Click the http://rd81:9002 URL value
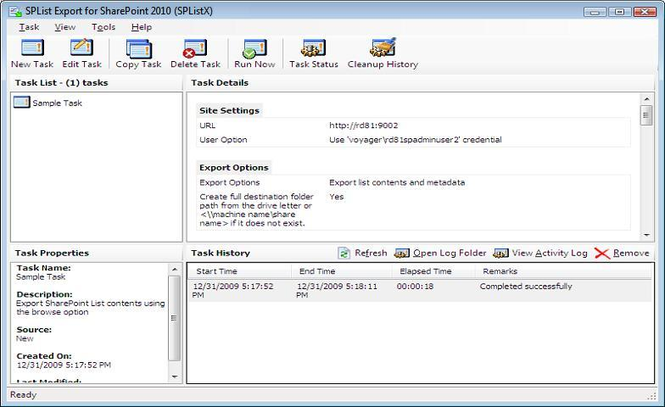 pos(363,125)
